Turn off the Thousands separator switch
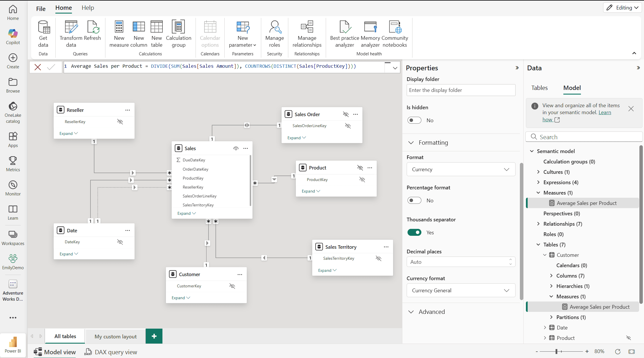644x358 pixels. (x=414, y=232)
